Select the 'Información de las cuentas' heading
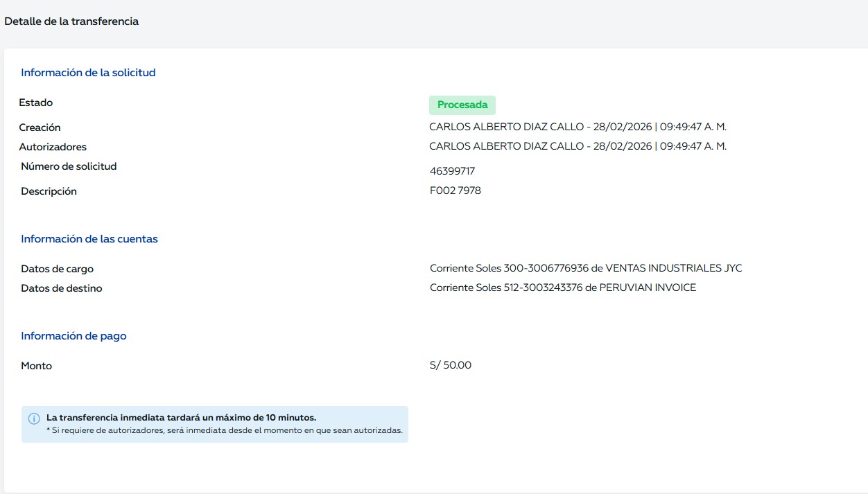The image size is (868, 494). (89, 239)
